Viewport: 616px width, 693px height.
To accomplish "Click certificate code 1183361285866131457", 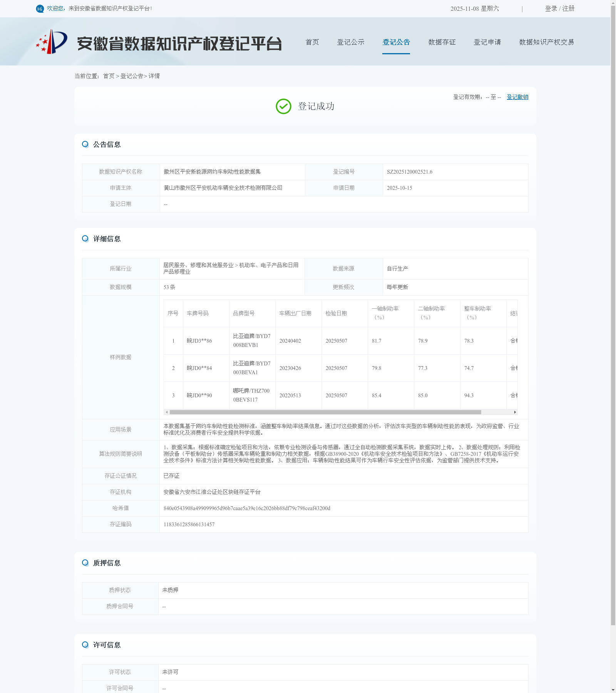I will (189, 525).
